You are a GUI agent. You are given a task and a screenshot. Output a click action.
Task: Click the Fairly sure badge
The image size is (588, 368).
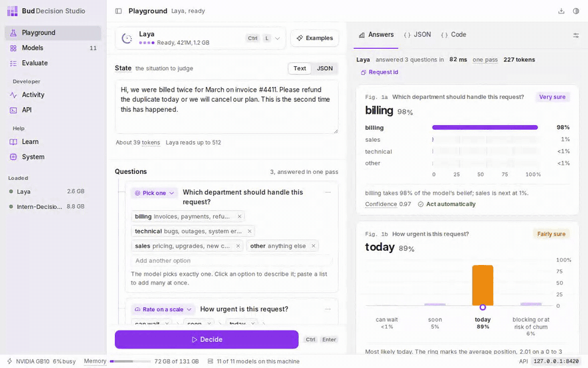[551, 234]
